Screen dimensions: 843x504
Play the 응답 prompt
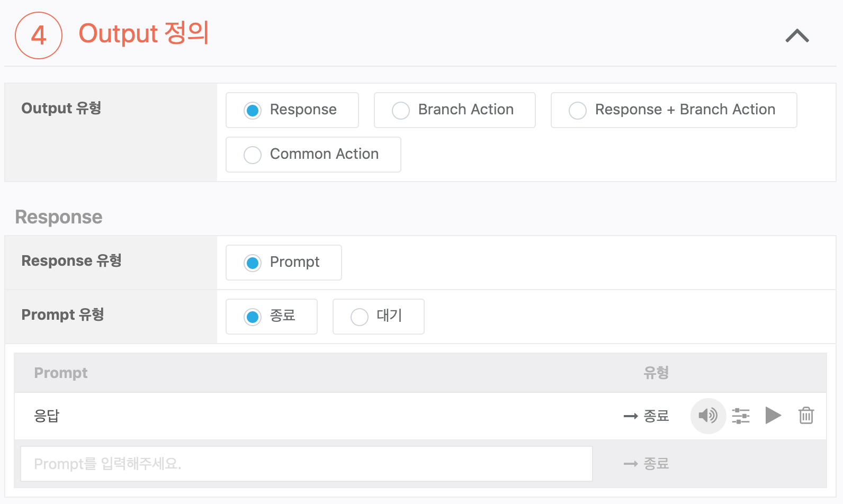tap(773, 416)
